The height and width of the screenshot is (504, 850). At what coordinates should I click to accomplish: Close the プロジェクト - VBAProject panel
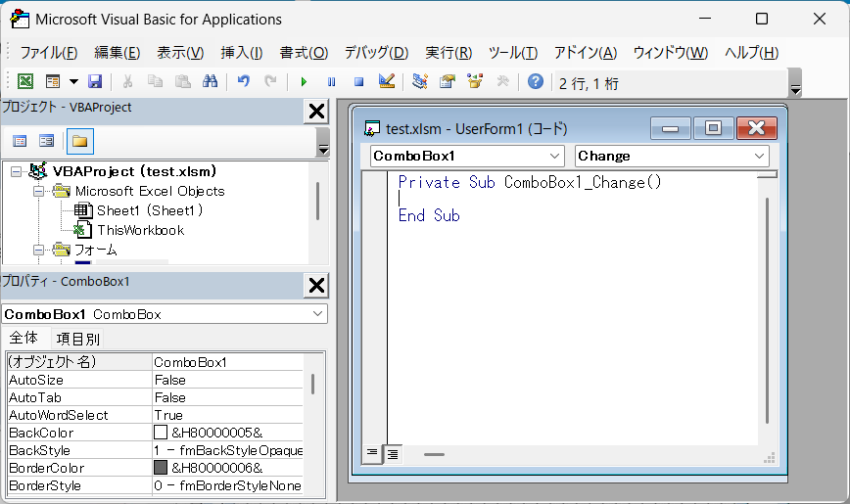(x=316, y=112)
